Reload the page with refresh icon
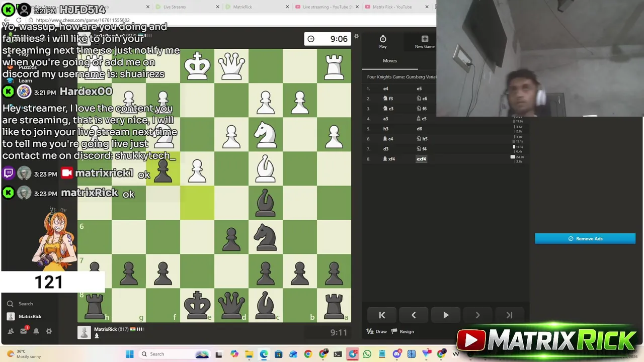Image resolution: width=644 pixels, height=362 pixels. click(19, 20)
